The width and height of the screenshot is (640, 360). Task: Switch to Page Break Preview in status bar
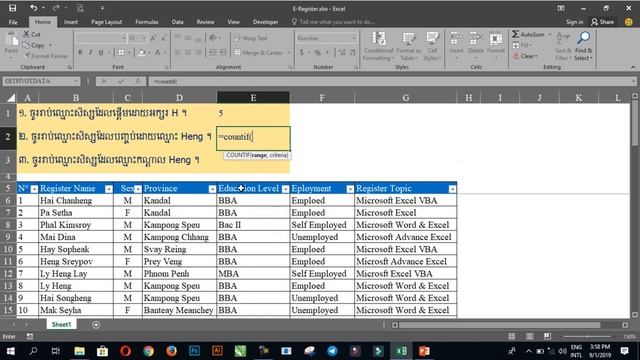547,336
